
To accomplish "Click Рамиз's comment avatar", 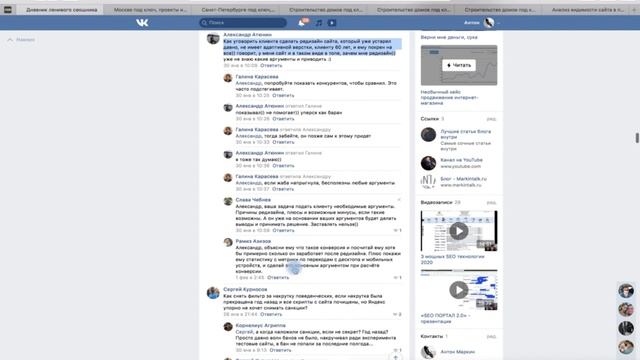I will pyautogui.click(x=228, y=242).
